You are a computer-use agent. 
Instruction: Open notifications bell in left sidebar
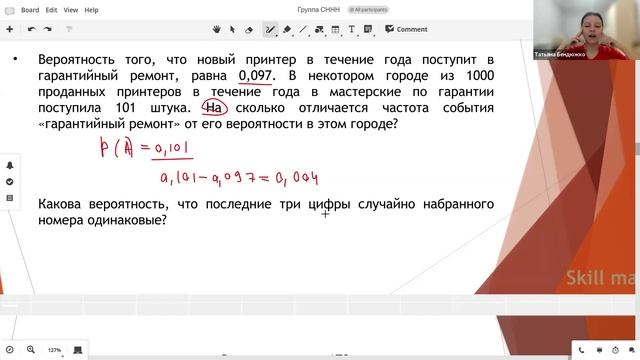click(x=10, y=165)
